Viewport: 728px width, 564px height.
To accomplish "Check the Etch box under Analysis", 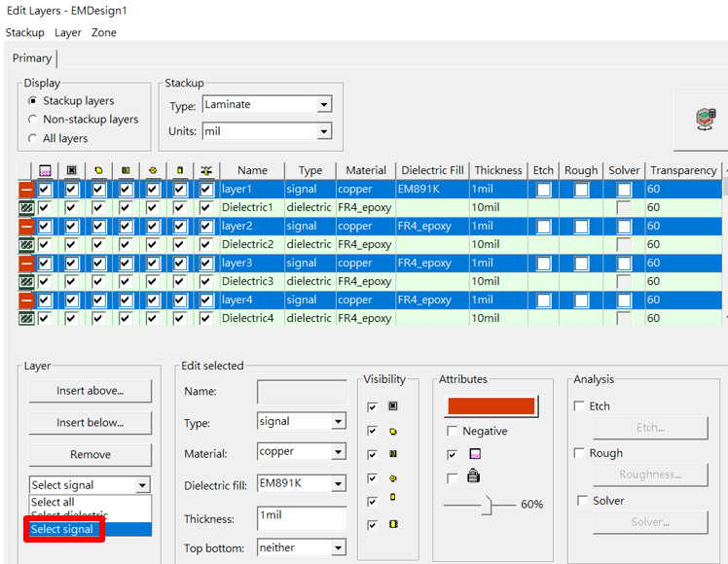I will pos(579,405).
